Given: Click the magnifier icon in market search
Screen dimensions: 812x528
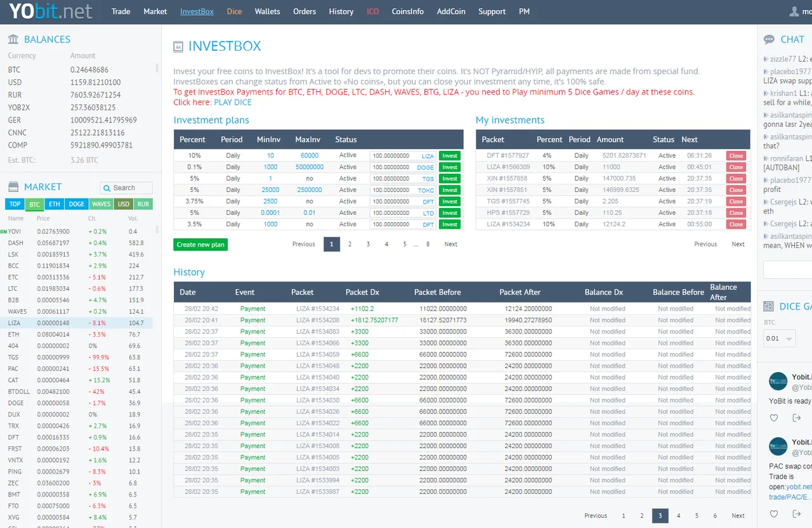Looking at the screenshot, I should pyautogui.click(x=107, y=188).
